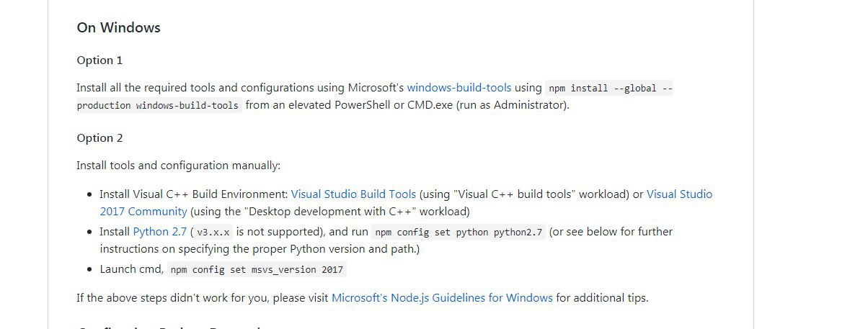Open the Visual Studio Build Tools link
The image size is (868, 329).
tap(353, 194)
